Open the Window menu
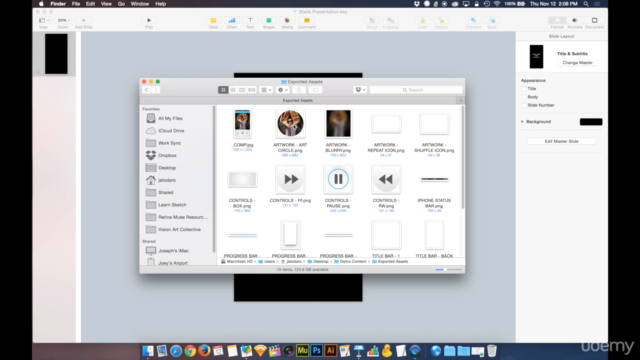 click(140, 4)
